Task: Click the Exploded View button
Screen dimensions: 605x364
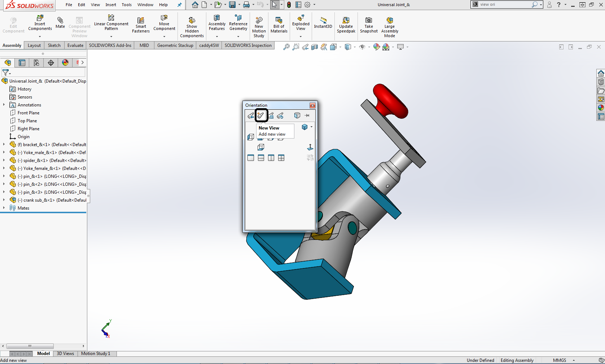Action: tap(301, 23)
